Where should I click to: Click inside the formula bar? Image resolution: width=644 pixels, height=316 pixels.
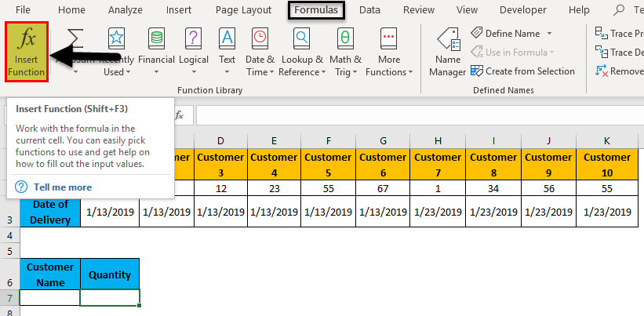click(x=416, y=115)
